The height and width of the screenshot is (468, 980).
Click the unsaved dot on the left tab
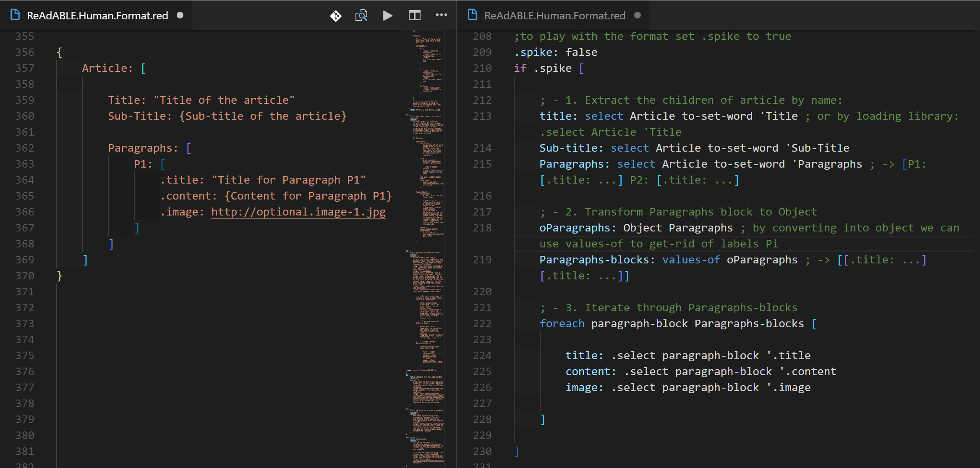tap(180, 15)
